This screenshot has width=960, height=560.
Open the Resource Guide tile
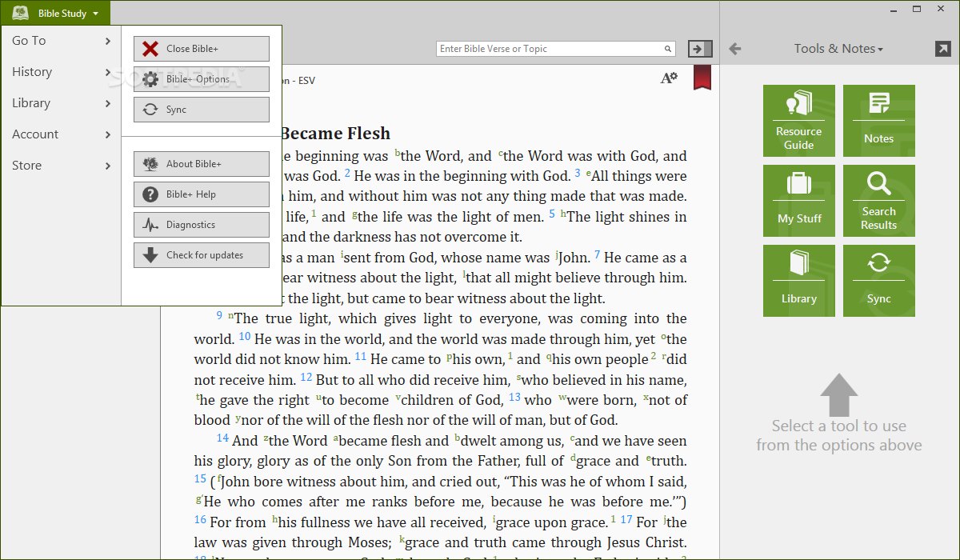pos(799,121)
